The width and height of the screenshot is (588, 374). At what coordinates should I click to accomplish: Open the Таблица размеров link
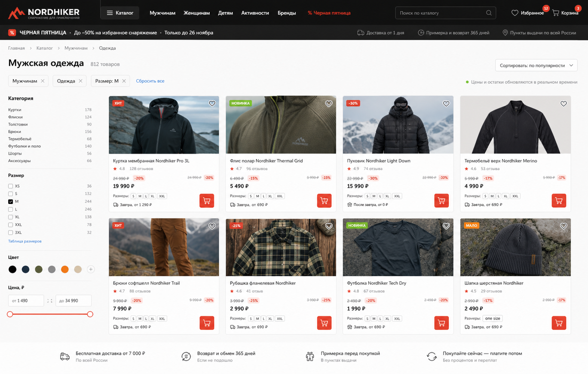coord(25,241)
